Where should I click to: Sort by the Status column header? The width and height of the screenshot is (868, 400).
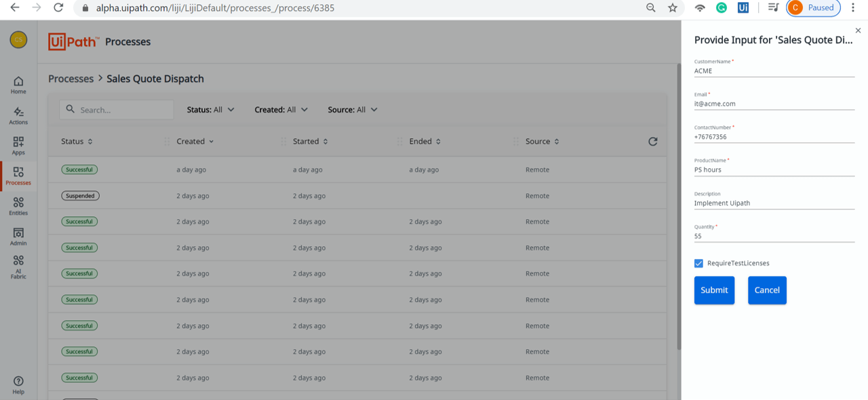77,142
